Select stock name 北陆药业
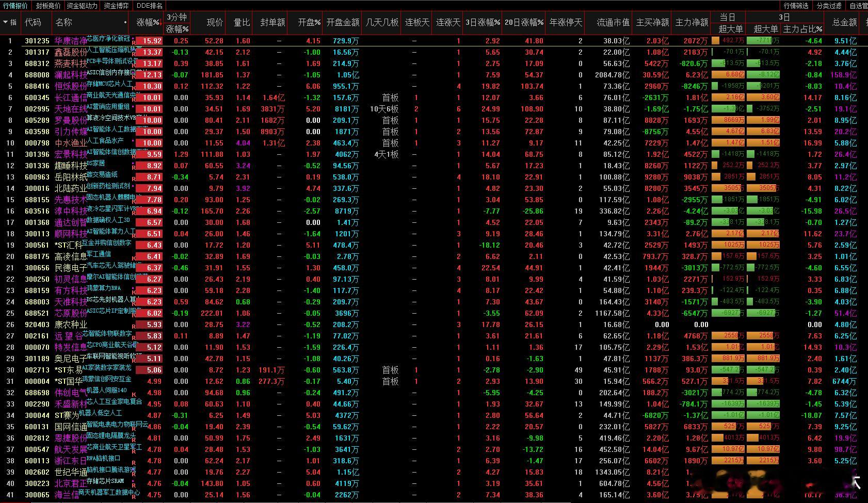 [x=71, y=188]
